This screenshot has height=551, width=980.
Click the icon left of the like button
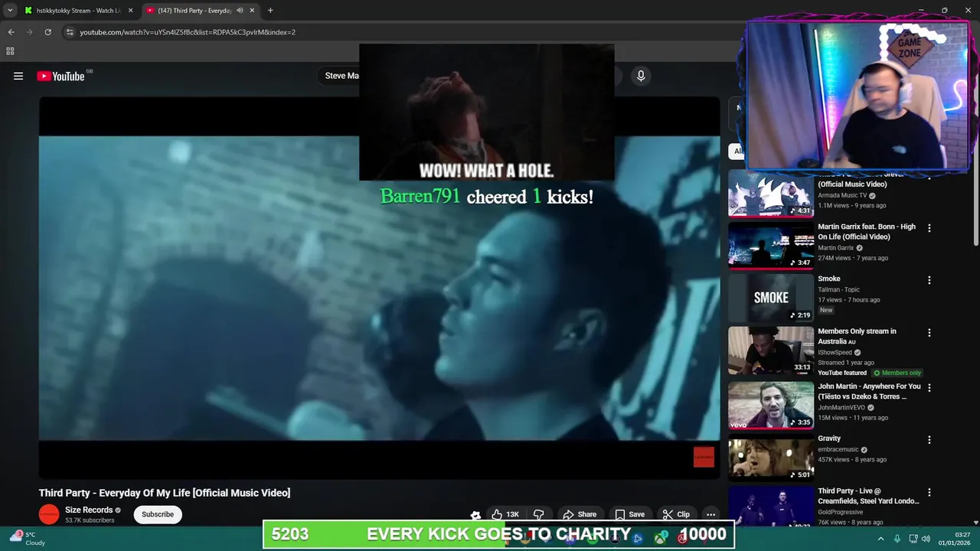tap(475, 515)
